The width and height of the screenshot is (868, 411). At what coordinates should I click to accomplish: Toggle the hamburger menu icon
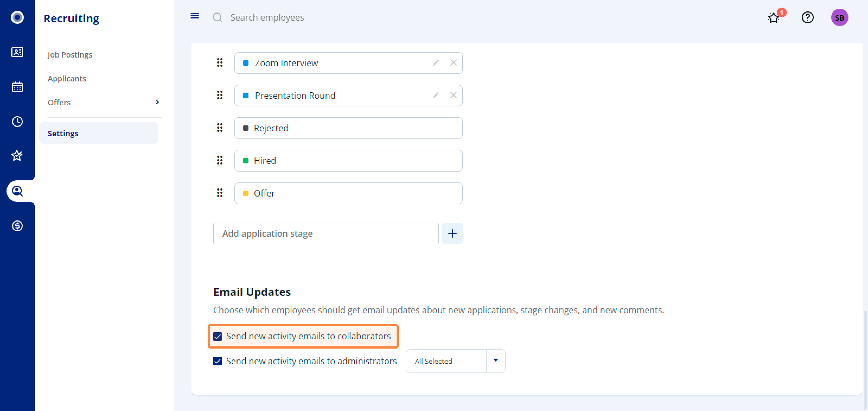click(x=195, y=16)
